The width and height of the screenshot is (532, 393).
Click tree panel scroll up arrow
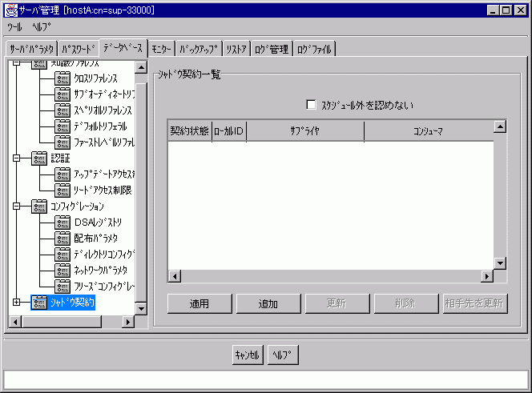[141, 67]
